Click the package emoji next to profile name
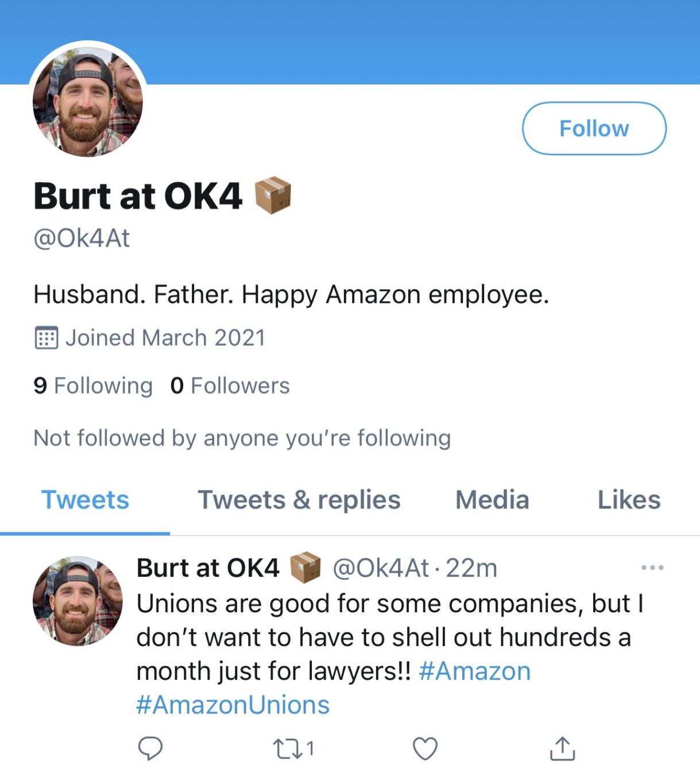This screenshot has height=772, width=700. point(273,195)
